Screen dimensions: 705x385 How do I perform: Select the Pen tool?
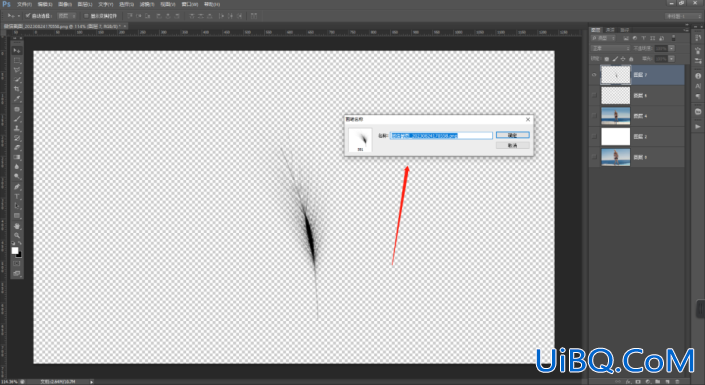tap(17, 187)
